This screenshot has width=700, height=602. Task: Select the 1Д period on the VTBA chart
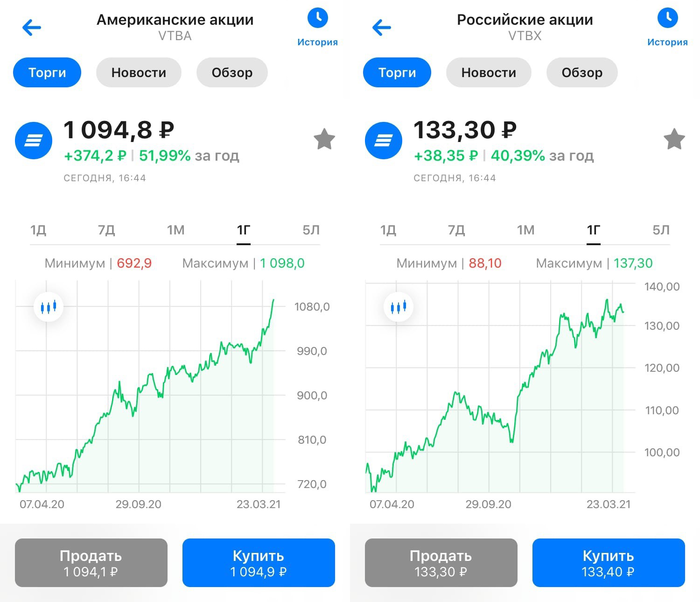[x=38, y=230]
